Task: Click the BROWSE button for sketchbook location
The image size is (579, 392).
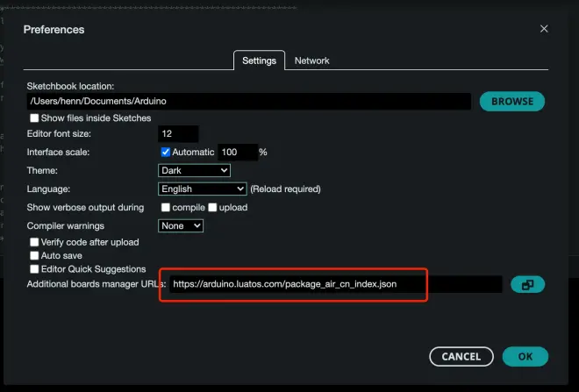Action: 511,101
